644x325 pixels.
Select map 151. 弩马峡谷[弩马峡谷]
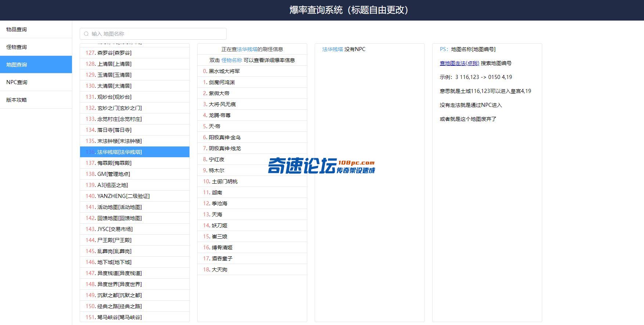point(135,317)
